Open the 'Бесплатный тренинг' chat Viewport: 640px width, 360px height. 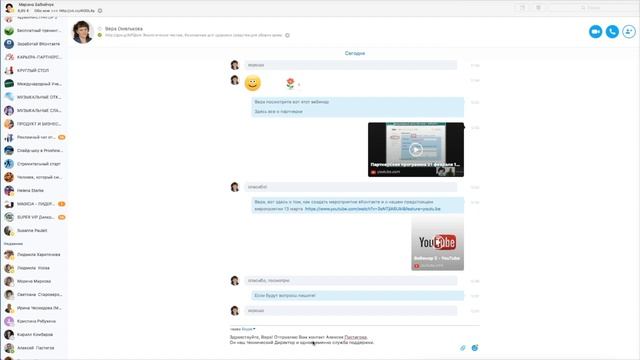pyautogui.click(x=34, y=31)
